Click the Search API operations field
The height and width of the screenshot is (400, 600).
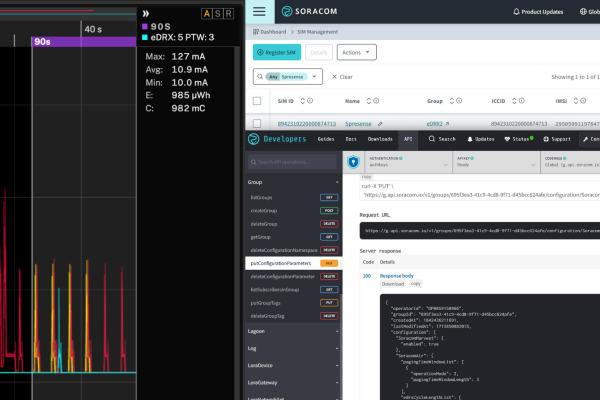pyautogui.click(x=293, y=162)
